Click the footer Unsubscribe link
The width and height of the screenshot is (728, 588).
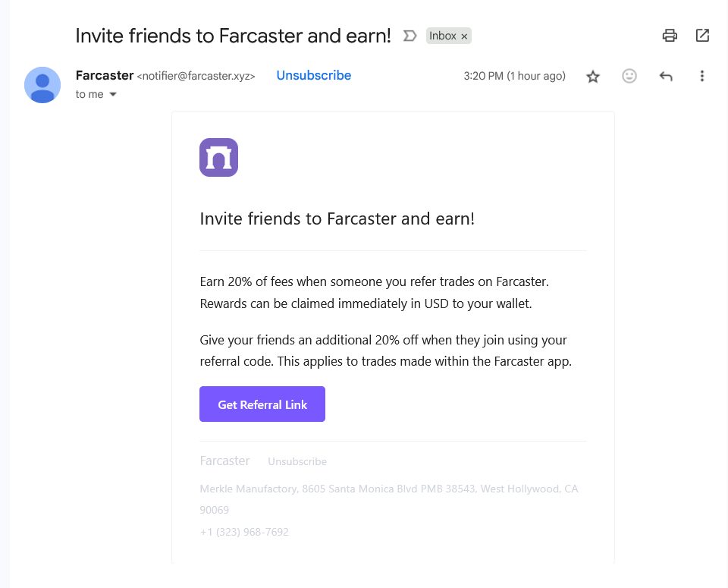click(297, 461)
